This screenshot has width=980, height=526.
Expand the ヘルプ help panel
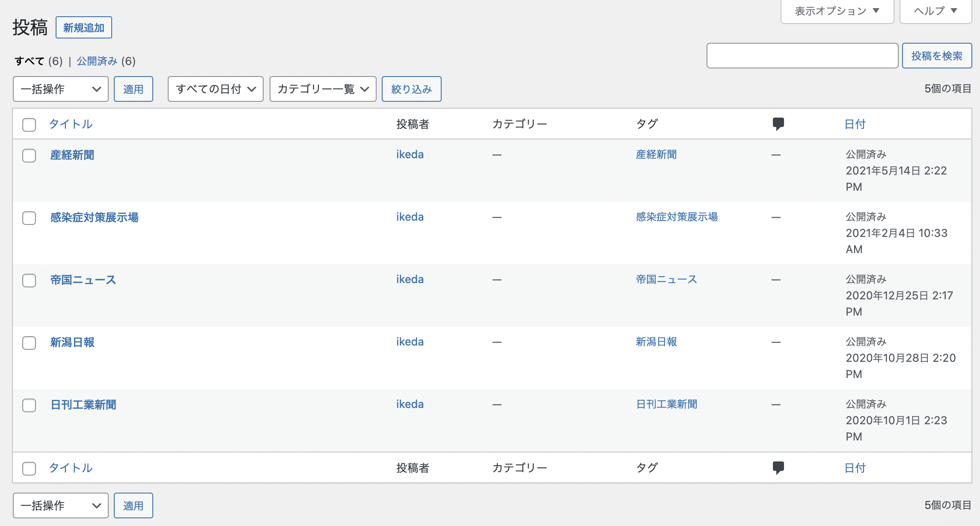tap(935, 11)
